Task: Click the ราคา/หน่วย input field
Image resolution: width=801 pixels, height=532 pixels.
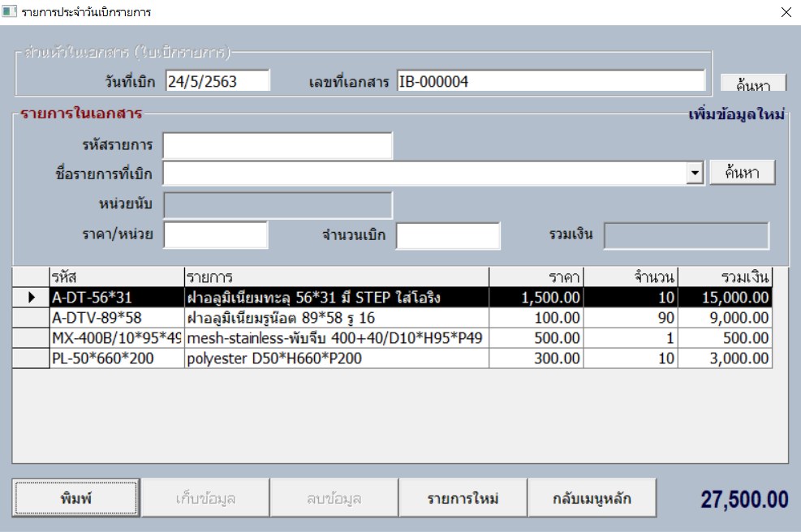Action: click(x=216, y=235)
